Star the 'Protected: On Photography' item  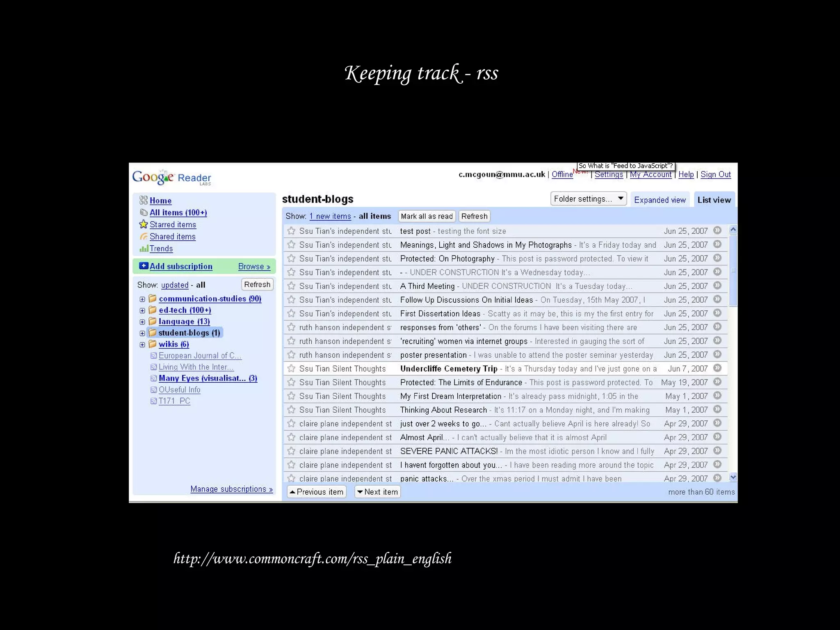[x=291, y=258]
